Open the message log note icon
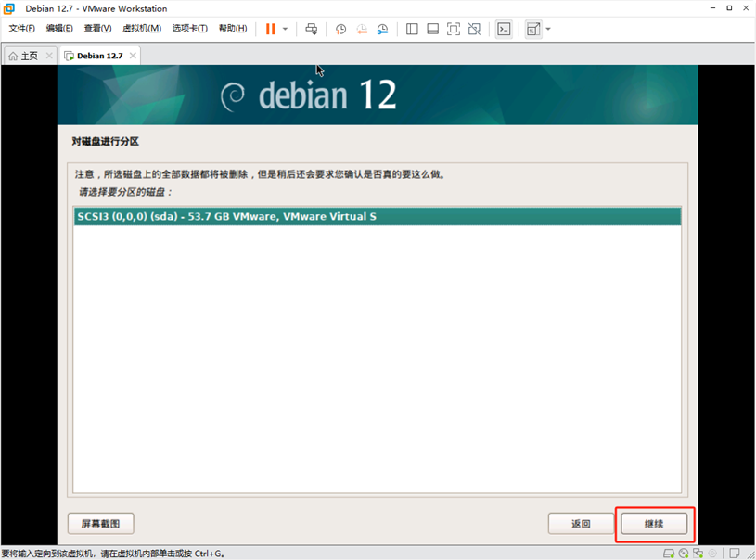Screen dimensions: 756x560 coord(735,554)
